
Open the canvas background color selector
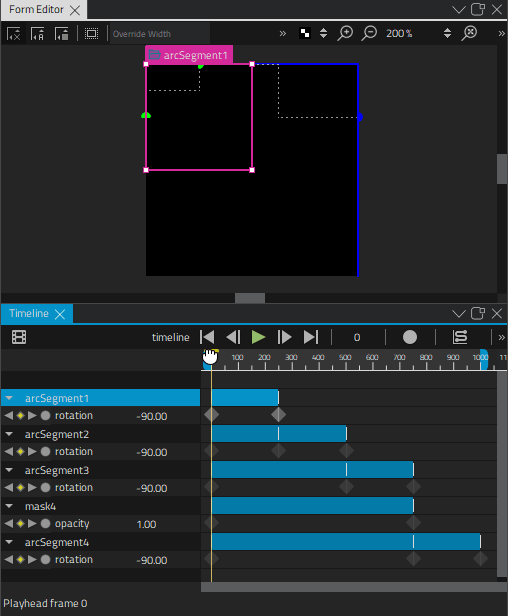coord(305,33)
